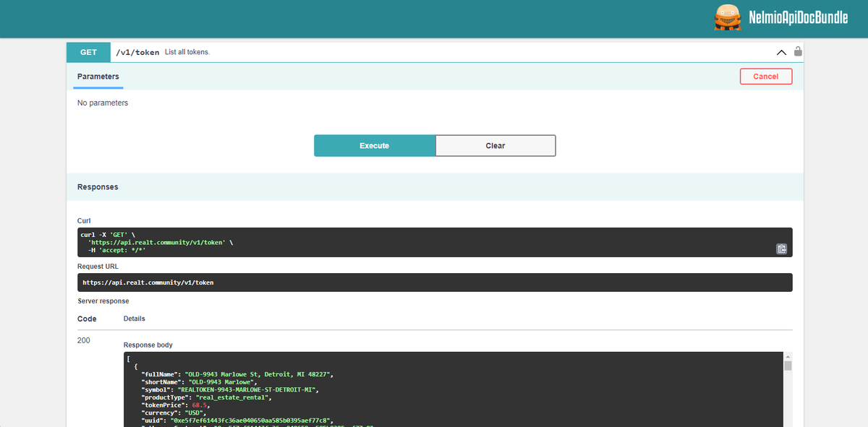Image resolution: width=868 pixels, height=427 pixels.
Task: Copy the curl command to clipboard
Action: 782,249
